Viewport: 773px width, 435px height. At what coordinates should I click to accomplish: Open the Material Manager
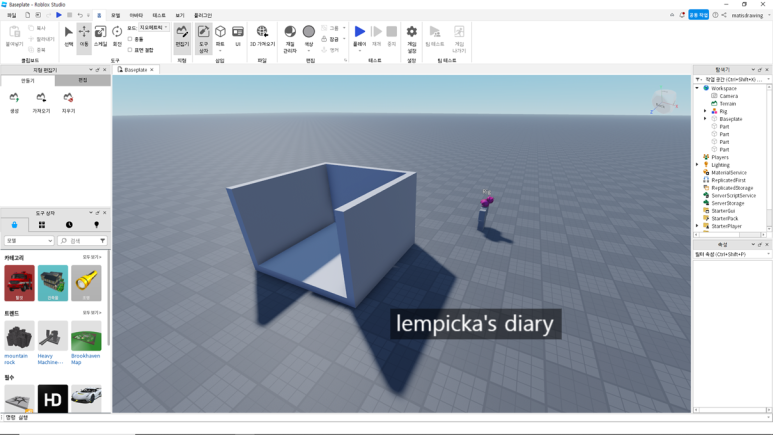click(290, 38)
